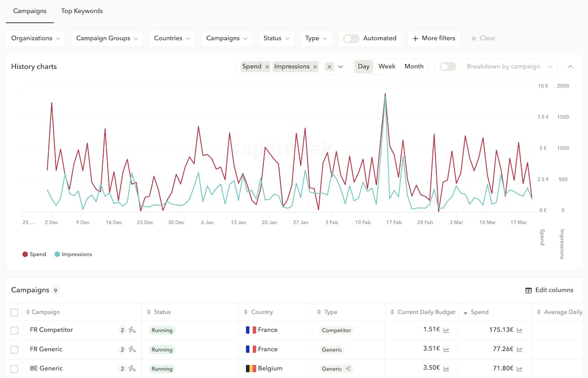Screen dimensions: 588x378
Task: Expand the Campaign Groups dropdown
Action: point(107,38)
